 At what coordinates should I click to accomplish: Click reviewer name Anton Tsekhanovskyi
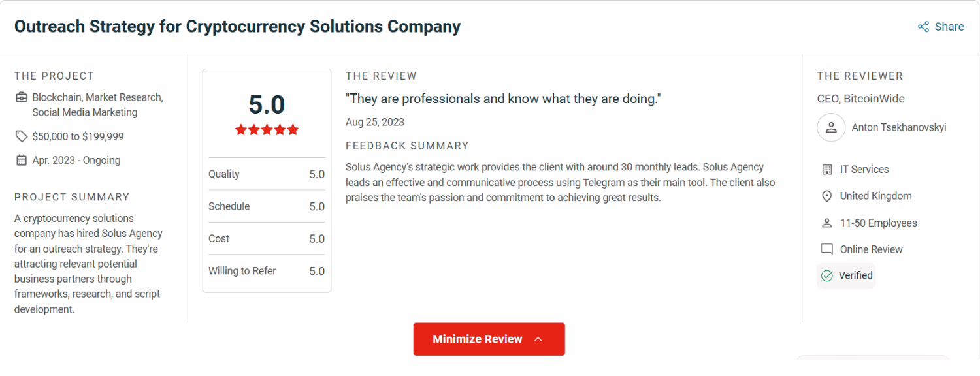pos(898,128)
